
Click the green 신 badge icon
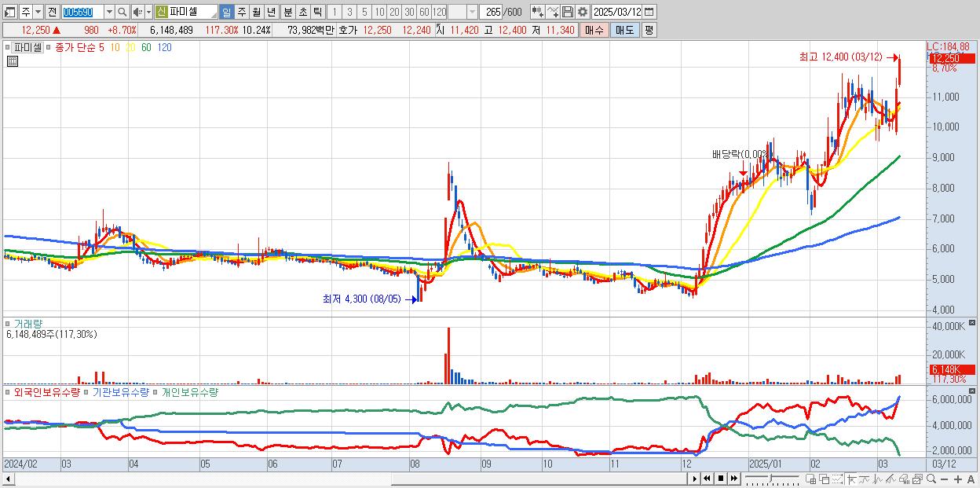161,12
